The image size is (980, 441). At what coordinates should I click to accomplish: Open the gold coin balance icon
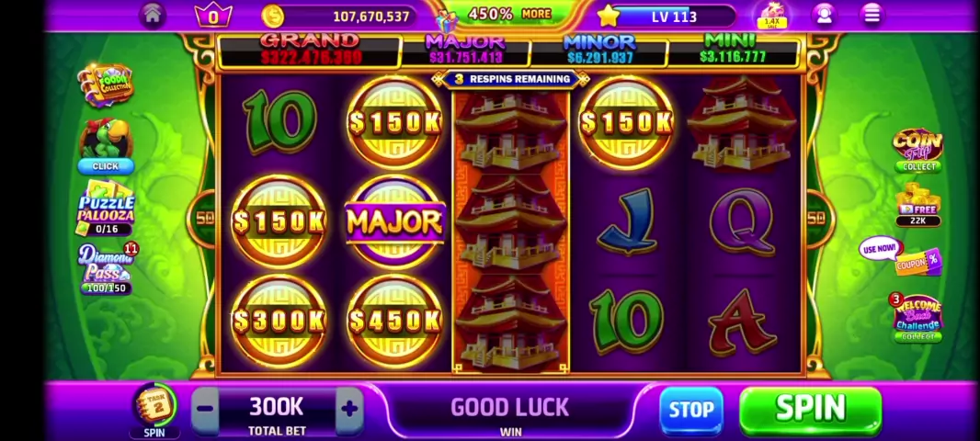pyautogui.click(x=272, y=16)
